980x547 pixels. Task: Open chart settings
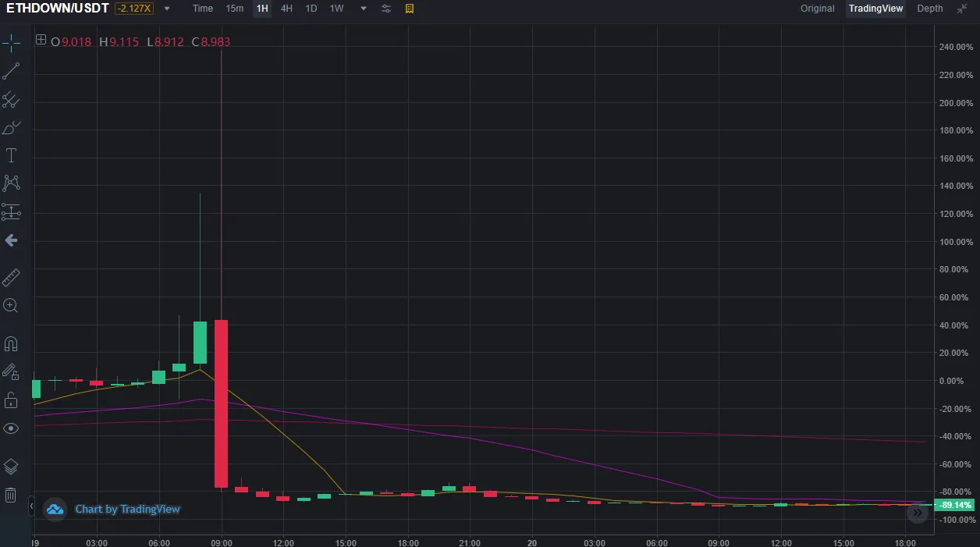coord(385,9)
